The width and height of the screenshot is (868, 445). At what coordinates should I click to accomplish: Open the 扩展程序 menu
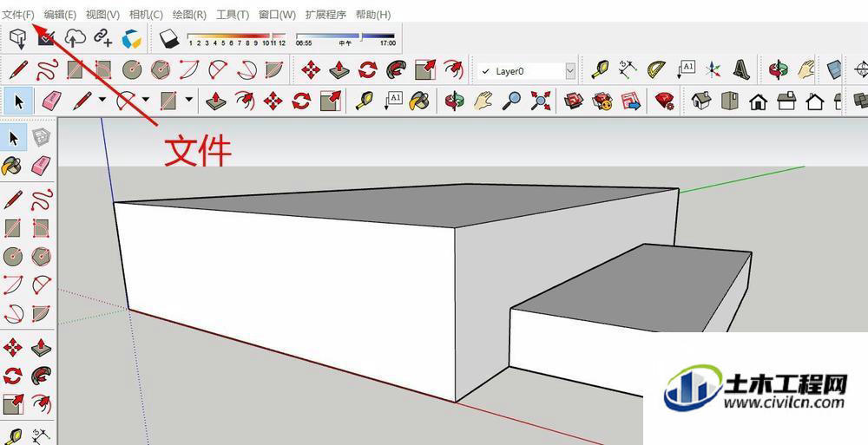325,15
